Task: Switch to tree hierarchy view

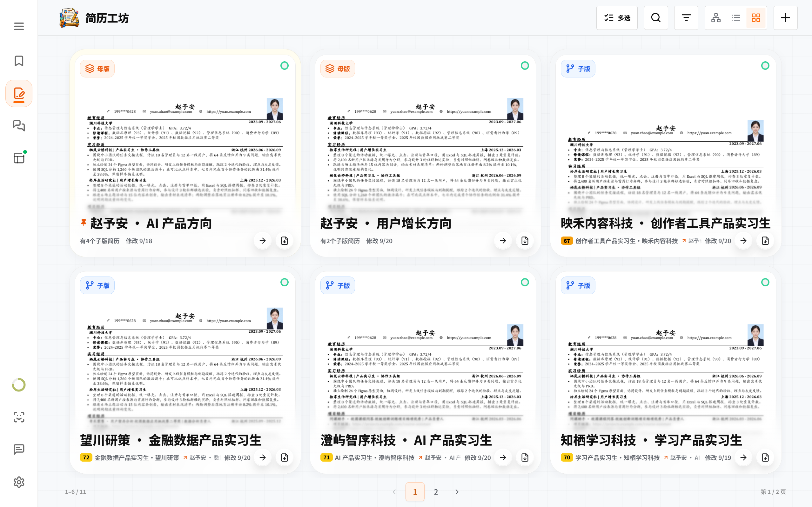Action: 716,18
